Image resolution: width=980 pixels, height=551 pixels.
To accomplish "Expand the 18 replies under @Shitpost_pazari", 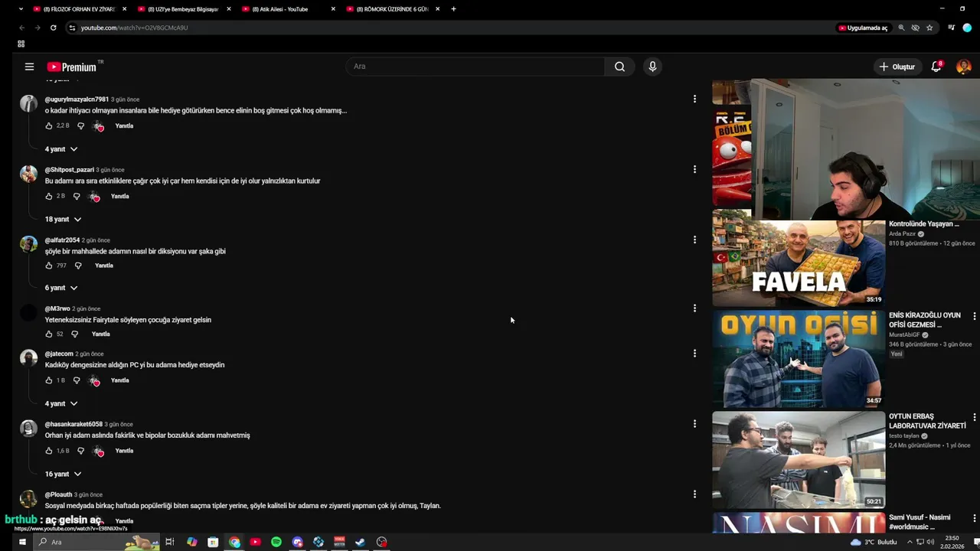I will [x=63, y=220].
